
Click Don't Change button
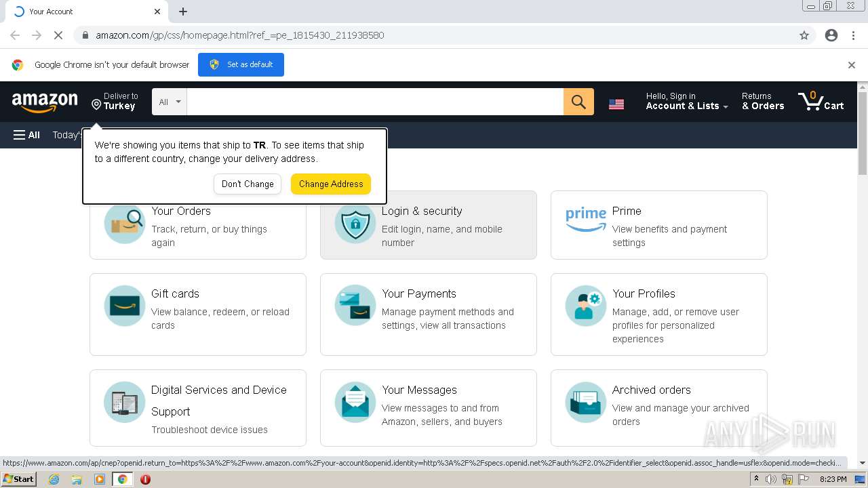(248, 184)
